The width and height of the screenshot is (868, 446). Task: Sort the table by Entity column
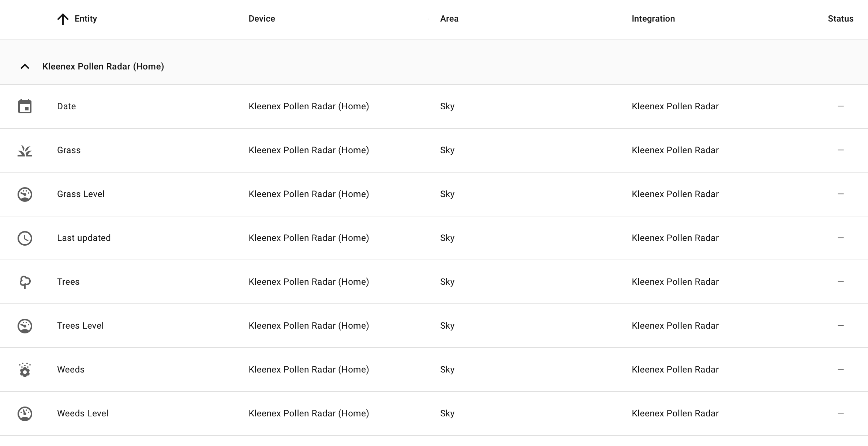[x=86, y=19]
